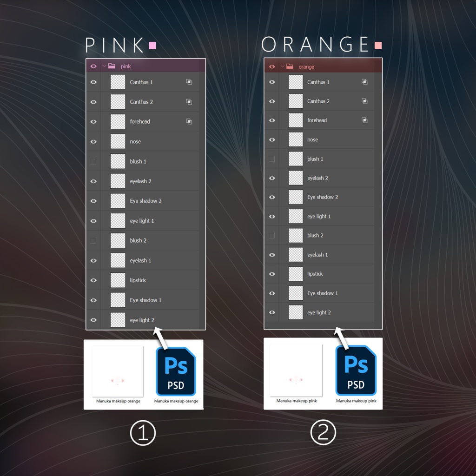The height and width of the screenshot is (476, 476).
Task: Show the blush 2 layer in orange panel
Action: [x=272, y=235]
